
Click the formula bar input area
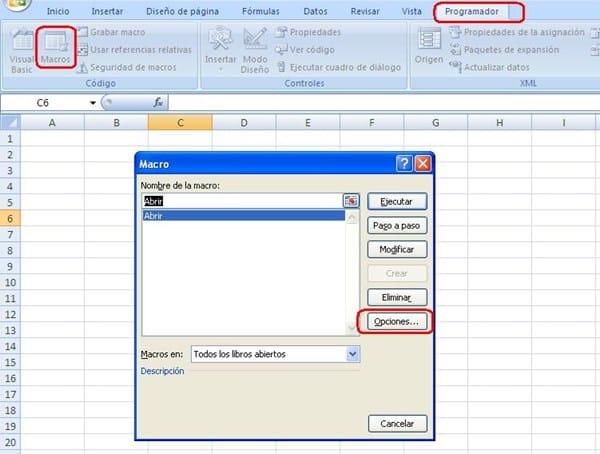click(x=383, y=103)
